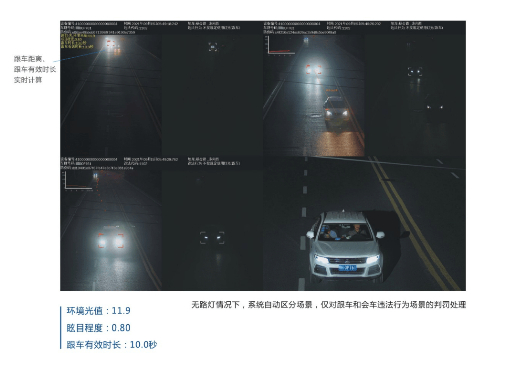Click the blue license plate on white SUV
The height and width of the screenshot is (381, 508).
click(347, 268)
